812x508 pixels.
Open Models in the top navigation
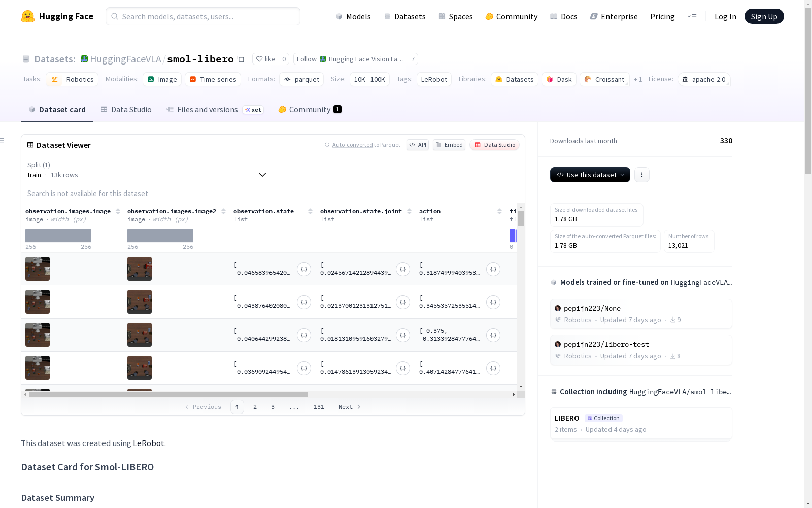353,16
